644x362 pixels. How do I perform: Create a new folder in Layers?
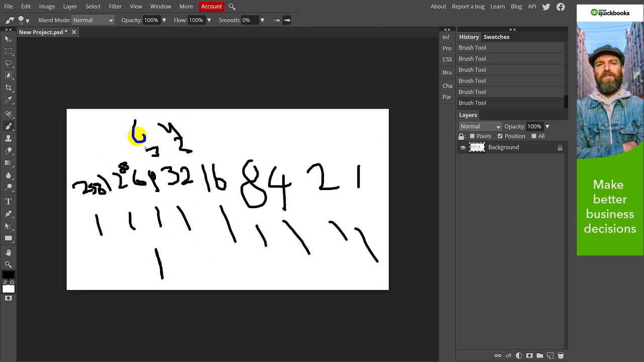540,355
